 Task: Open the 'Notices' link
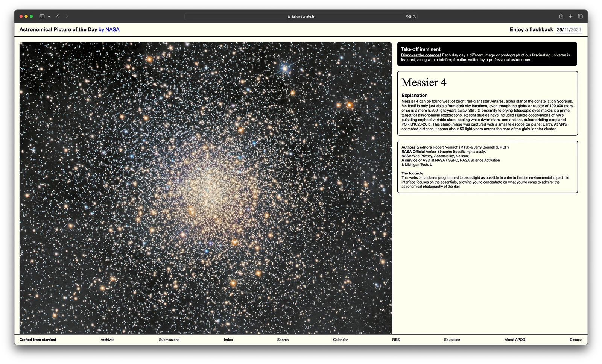click(462, 156)
